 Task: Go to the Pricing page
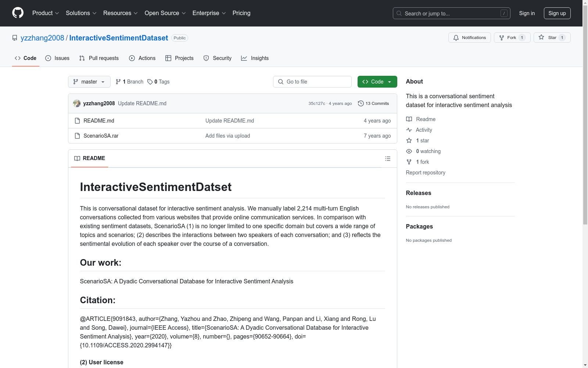(241, 13)
